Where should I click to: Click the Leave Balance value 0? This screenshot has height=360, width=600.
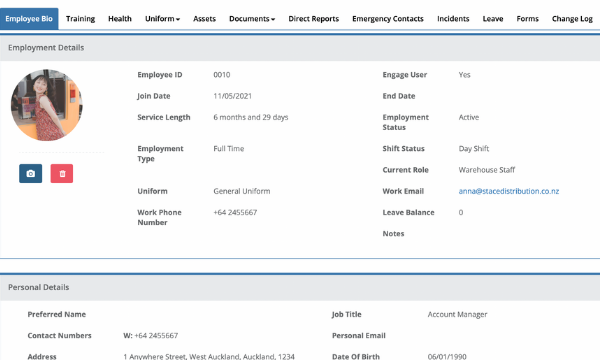pos(461,212)
